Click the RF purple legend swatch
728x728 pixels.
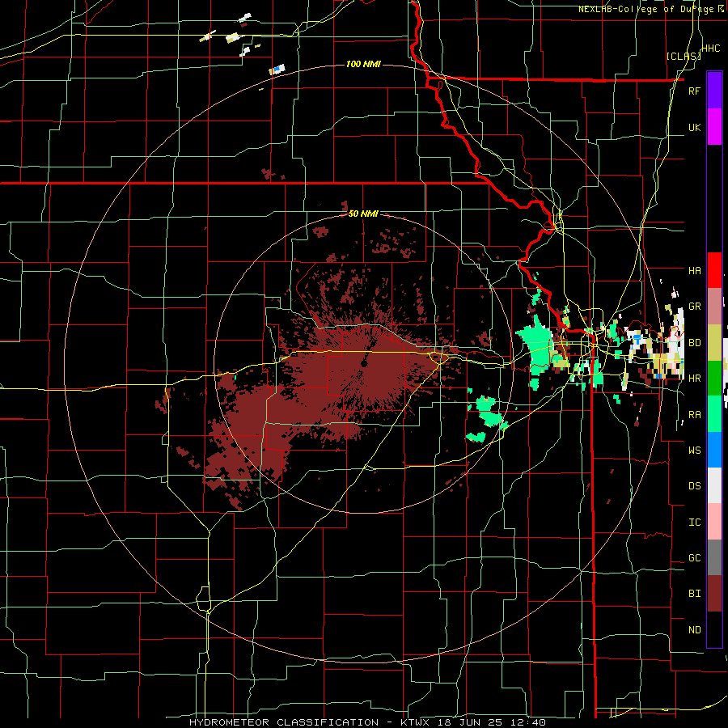(714, 91)
